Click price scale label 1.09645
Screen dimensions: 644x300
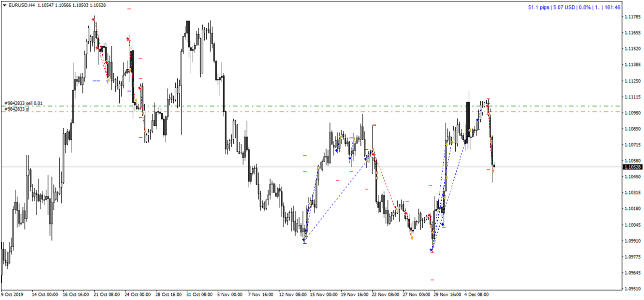632,272
